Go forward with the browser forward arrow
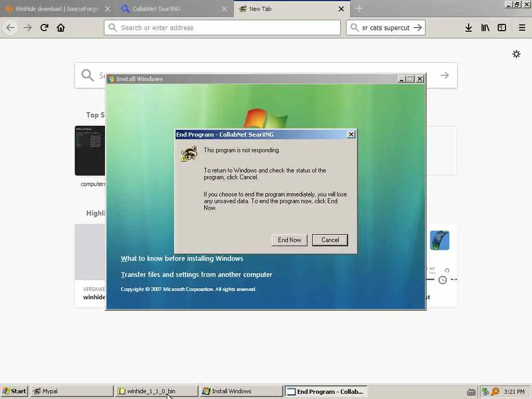532x399 pixels. point(28,28)
